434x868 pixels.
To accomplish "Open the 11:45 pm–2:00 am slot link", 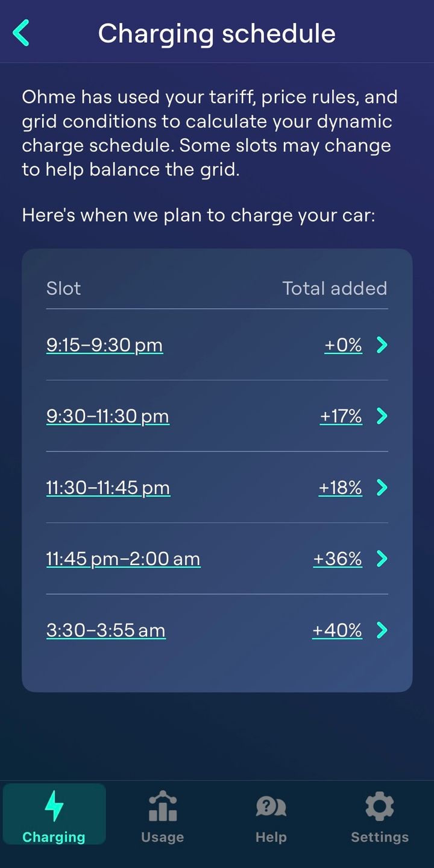I will click(123, 559).
